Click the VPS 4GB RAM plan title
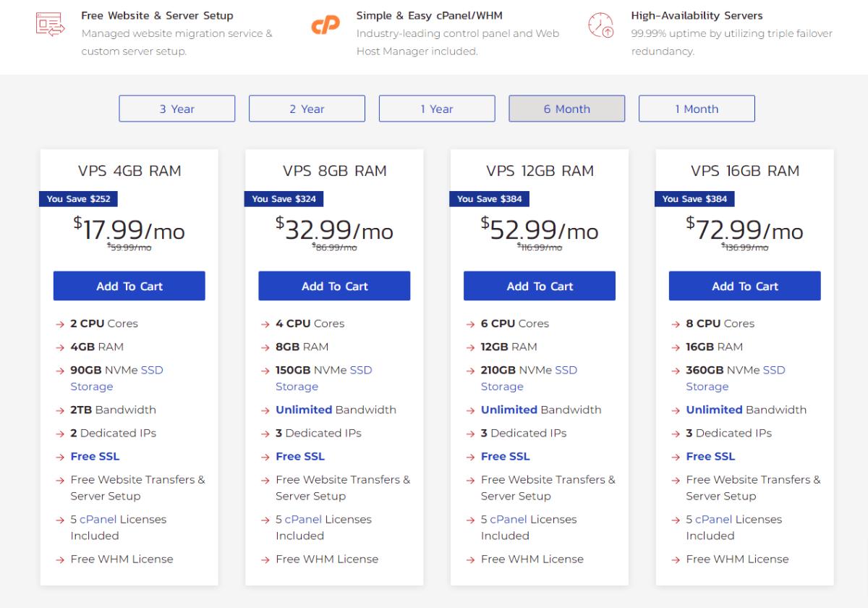Screen dimensions: 868x608 tap(129, 171)
